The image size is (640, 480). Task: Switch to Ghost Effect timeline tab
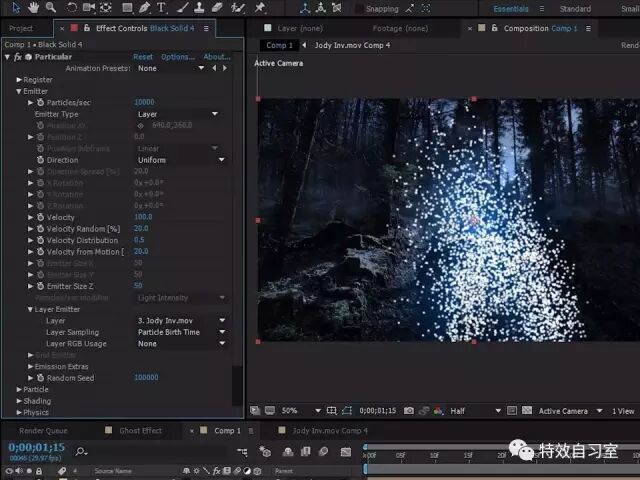click(x=140, y=431)
